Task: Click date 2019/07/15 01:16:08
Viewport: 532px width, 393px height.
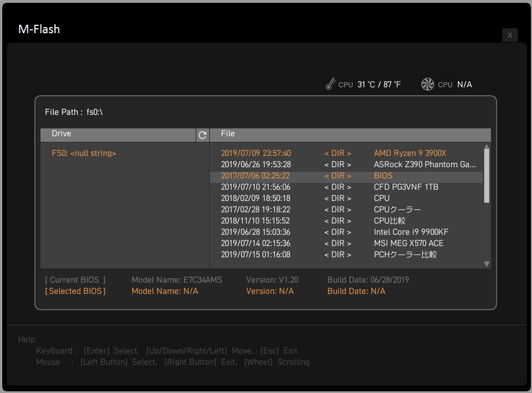Action: tap(255, 254)
